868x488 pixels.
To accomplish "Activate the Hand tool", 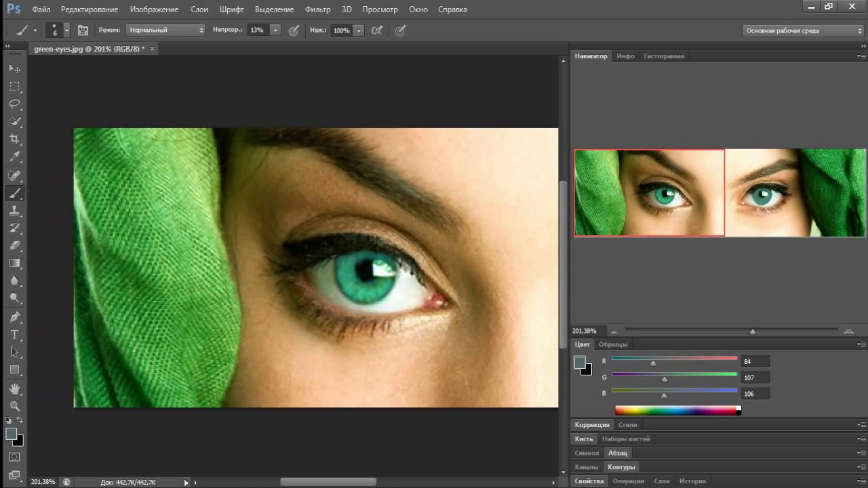I will point(14,389).
